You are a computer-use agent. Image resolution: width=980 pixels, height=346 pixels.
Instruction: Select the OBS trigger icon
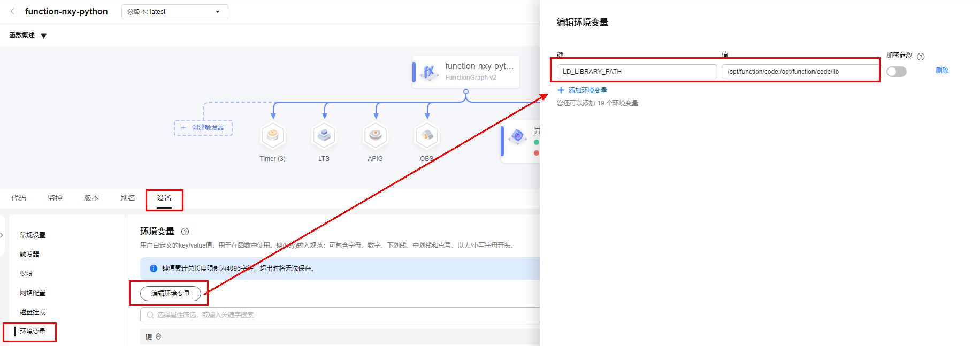point(427,136)
